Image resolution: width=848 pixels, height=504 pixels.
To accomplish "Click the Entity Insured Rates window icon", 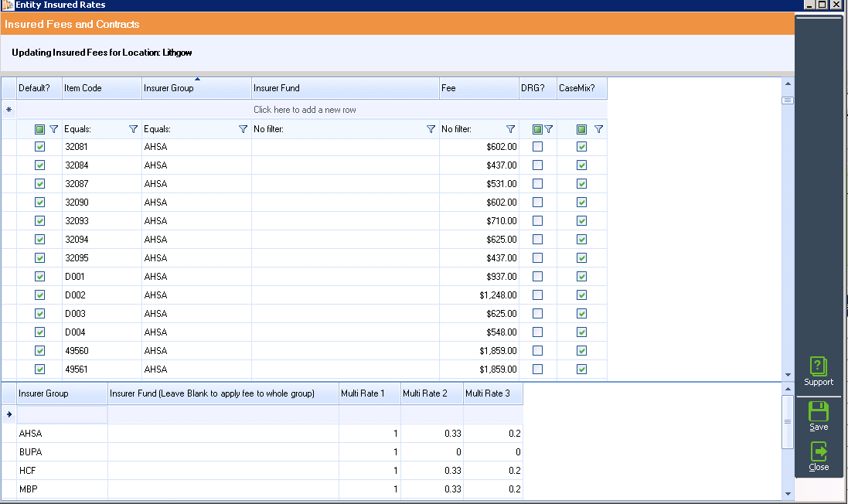I will tap(8, 5).
